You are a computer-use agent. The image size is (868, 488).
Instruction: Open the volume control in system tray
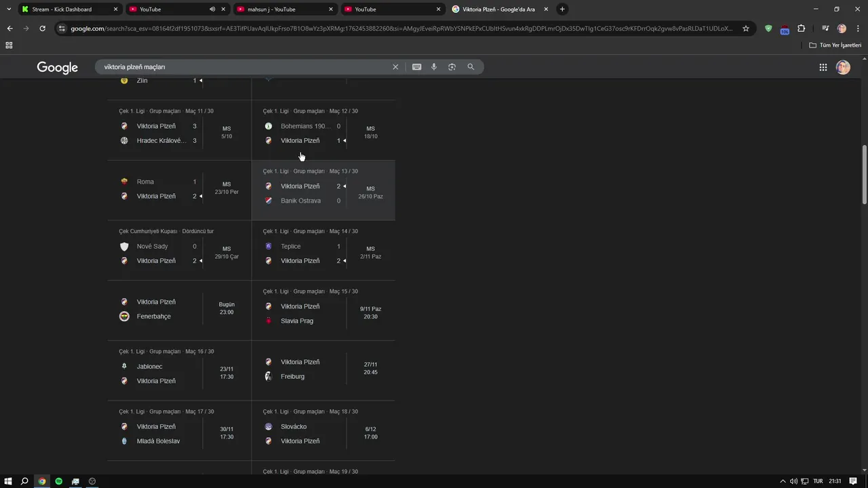(x=793, y=481)
